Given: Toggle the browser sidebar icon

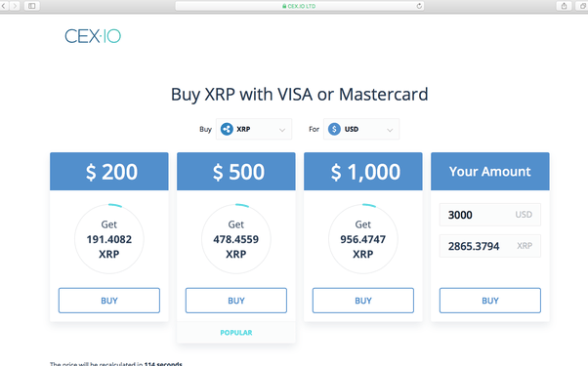Looking at the screenshot, I should [x=32, y=6].
